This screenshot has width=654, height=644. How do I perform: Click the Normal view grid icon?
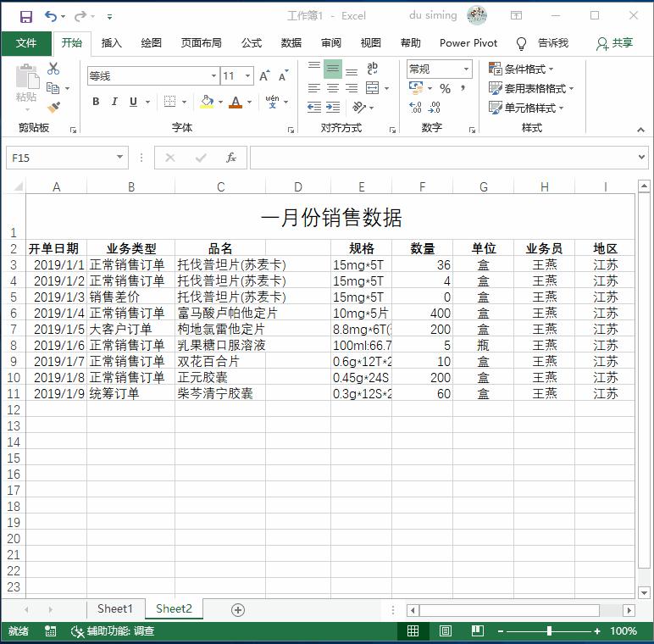pos(413,631)
